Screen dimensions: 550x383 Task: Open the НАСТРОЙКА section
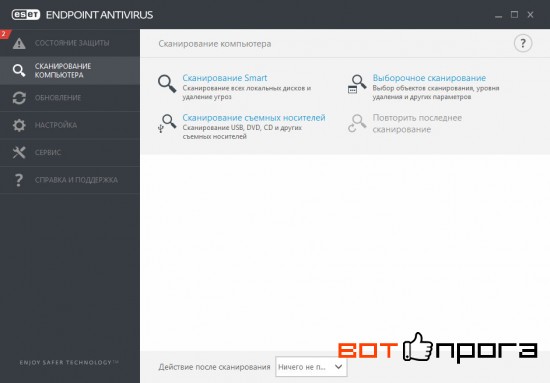(x=70, y=125)
